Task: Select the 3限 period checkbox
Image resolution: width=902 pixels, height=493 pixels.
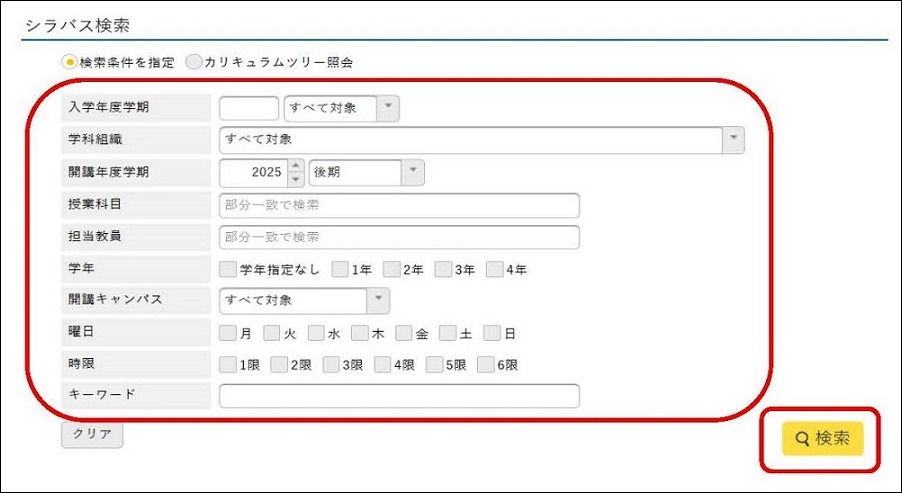Action: coord(331,365)
